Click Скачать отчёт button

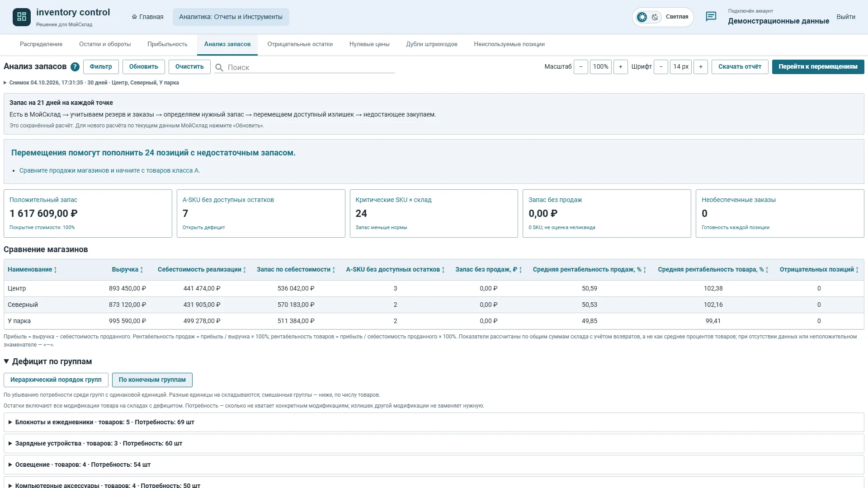coord(740,67)
